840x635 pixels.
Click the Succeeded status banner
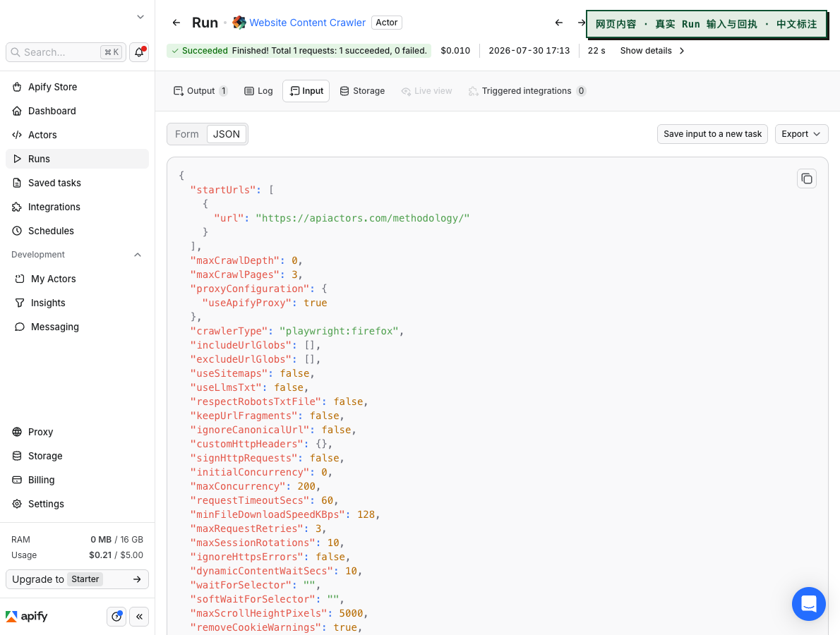pos(299,51)
